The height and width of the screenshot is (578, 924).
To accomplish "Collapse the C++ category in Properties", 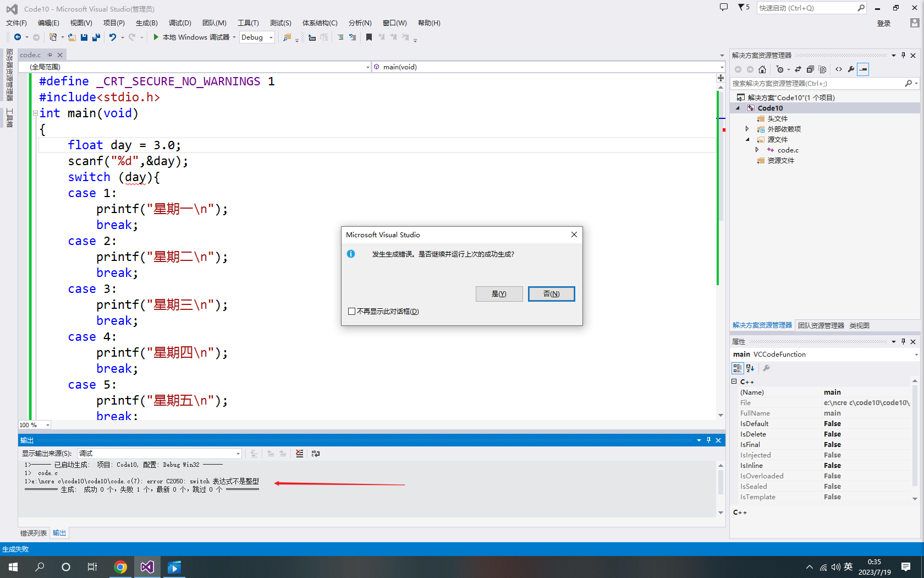I will (x=734, y=381).
